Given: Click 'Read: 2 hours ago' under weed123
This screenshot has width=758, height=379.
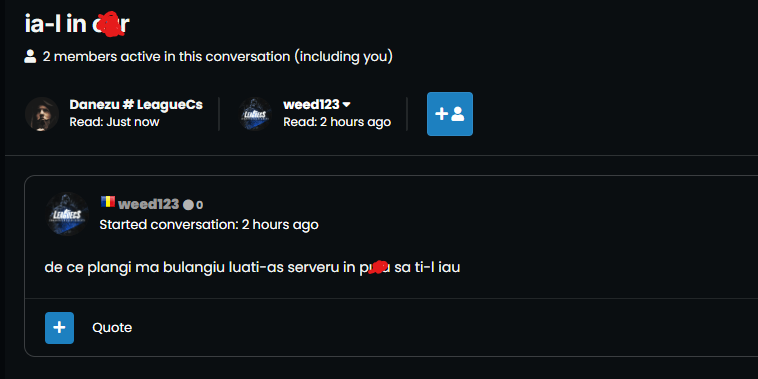Looking at the screenshot, I should point(337,122).
